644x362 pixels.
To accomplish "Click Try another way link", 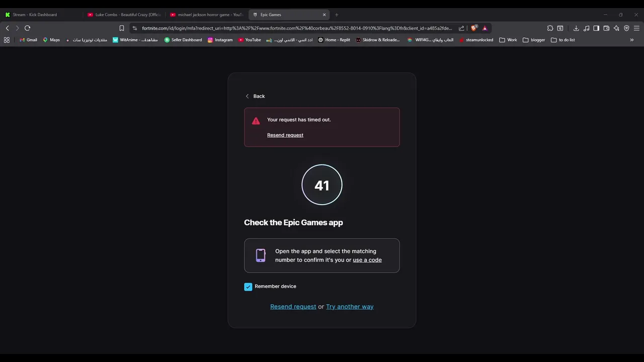I will pos(350,307).
